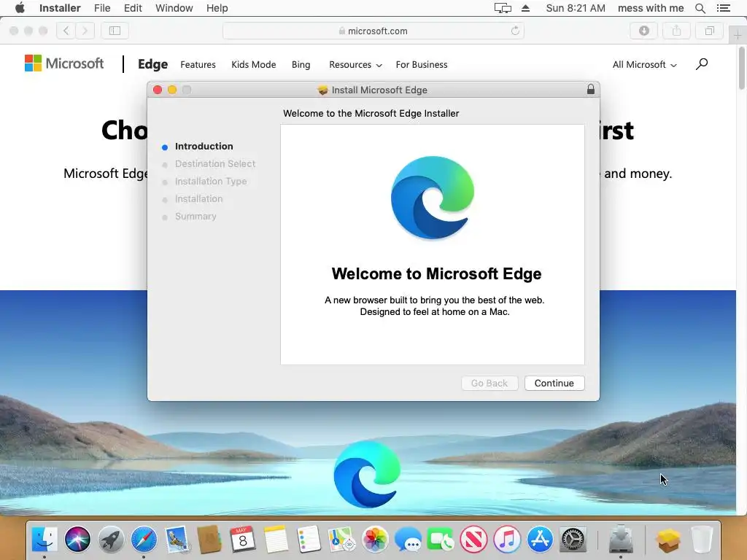Viewport: 747px width, 560px height.
Task: Show Safari downloads button
Action: (x=644, y=31)
